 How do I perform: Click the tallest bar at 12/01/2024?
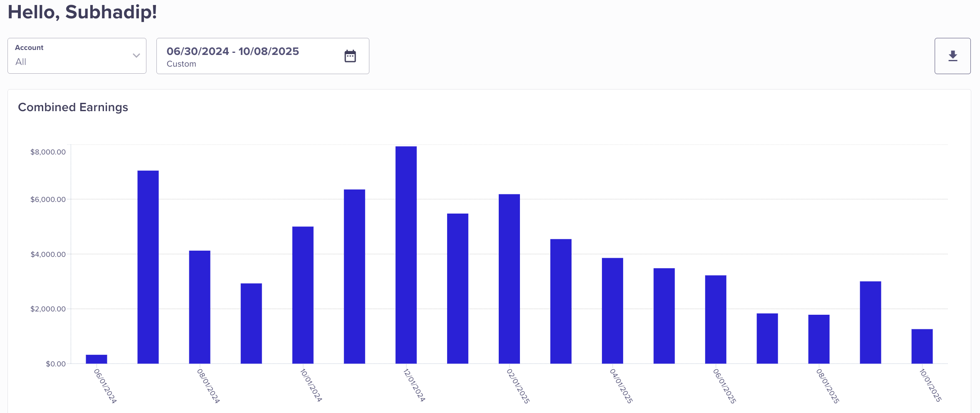406,255
